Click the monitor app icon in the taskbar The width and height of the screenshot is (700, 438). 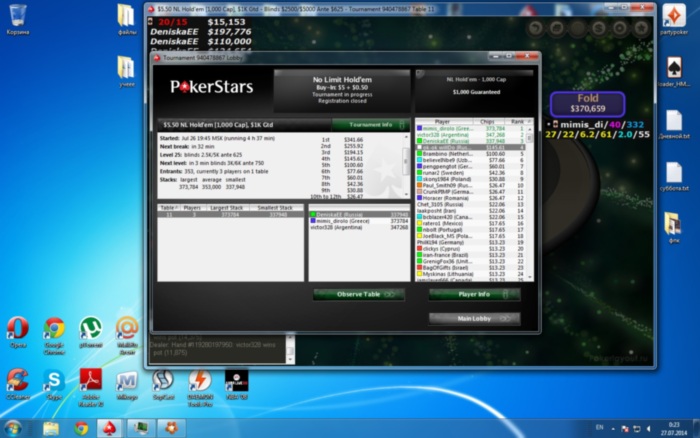click(x=141, y=428)
